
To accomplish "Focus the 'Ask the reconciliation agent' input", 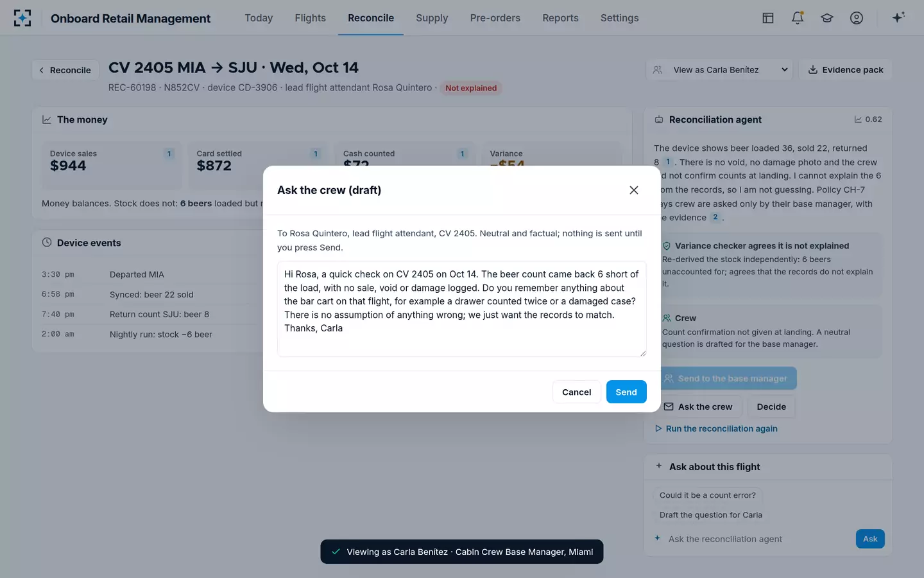I will point(757,539).
